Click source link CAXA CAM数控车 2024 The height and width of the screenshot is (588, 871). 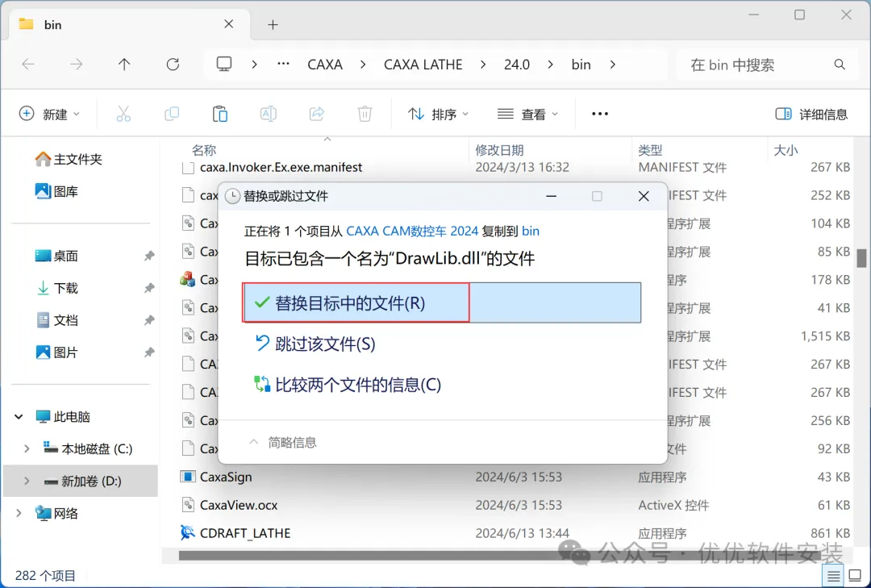tap(412, 231)
